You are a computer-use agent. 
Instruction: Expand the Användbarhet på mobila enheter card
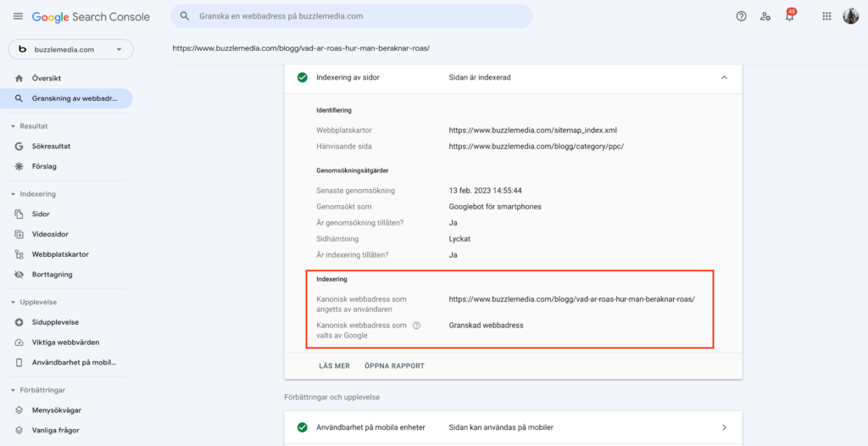click(724, 427)
